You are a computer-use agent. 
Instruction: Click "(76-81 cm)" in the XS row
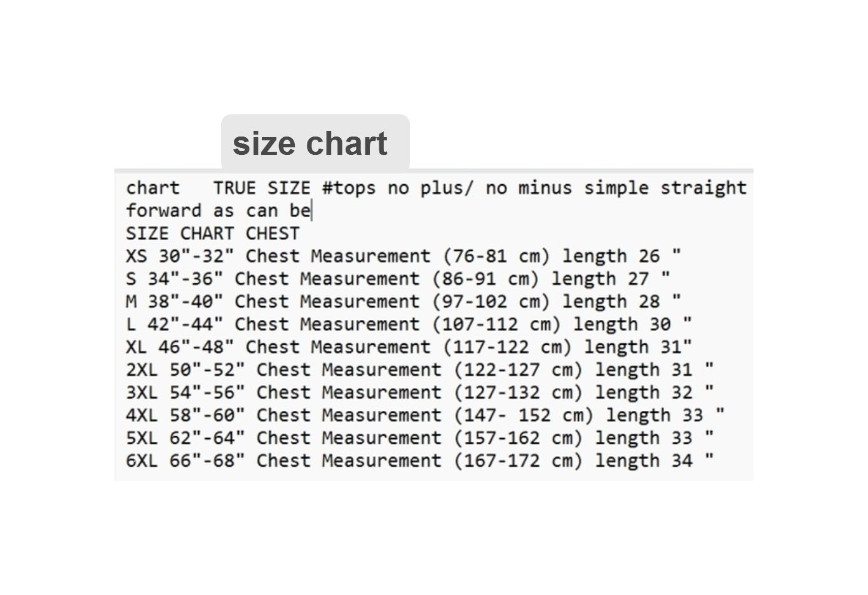point(496,256)
